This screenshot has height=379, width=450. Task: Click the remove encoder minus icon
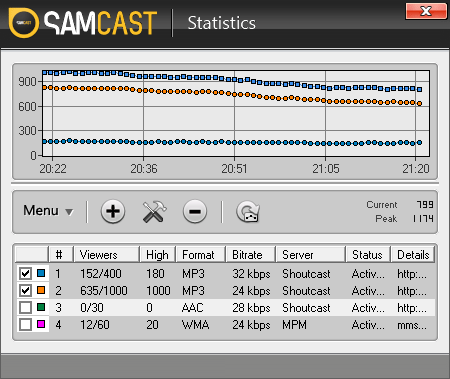click(195, 211)
